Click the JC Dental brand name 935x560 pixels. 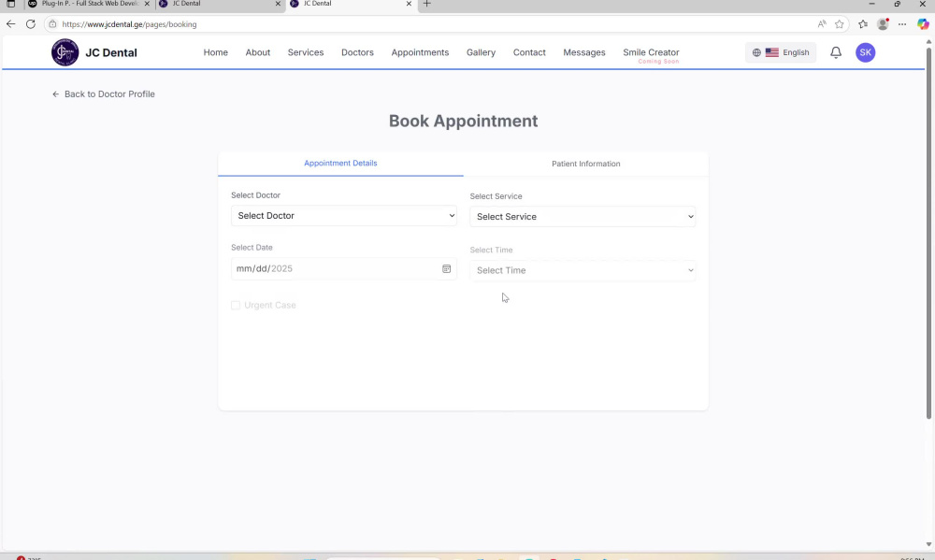point(111,52)
